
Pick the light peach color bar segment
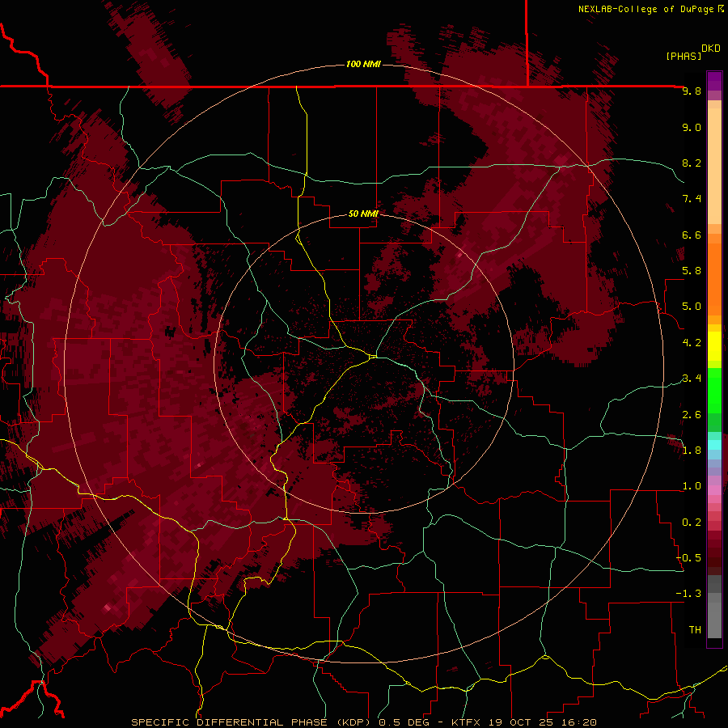714,166
